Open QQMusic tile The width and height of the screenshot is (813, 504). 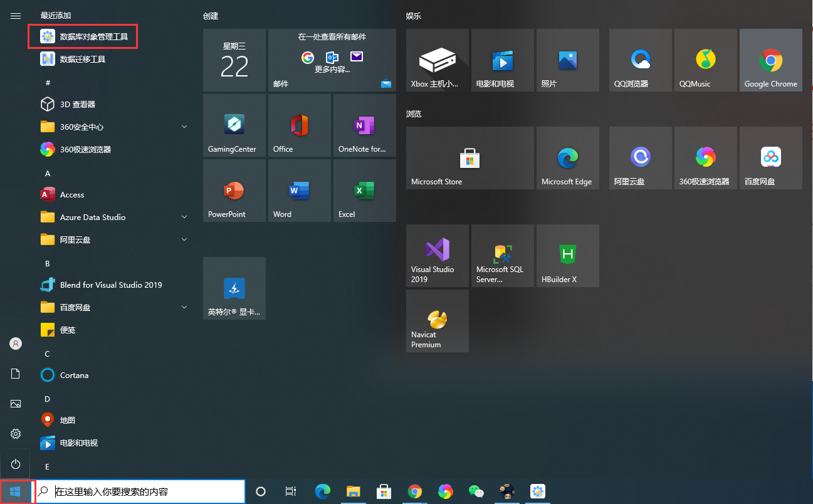coord(706,60)
